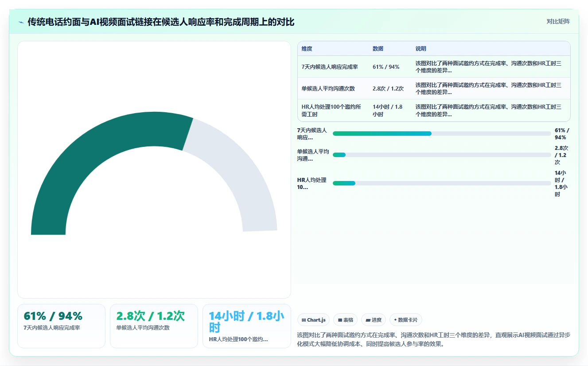Screen dimensions: 588x366
Task: Click the 14小时 / 1.8小时 value beside progress bar
Action: click(x=561, y=183)
